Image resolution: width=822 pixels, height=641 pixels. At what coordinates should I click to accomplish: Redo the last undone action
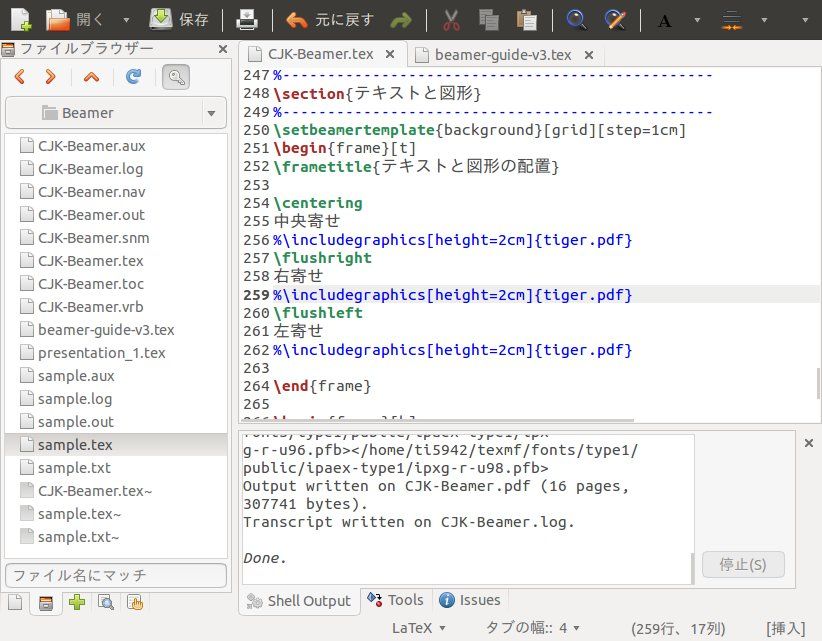401,20
